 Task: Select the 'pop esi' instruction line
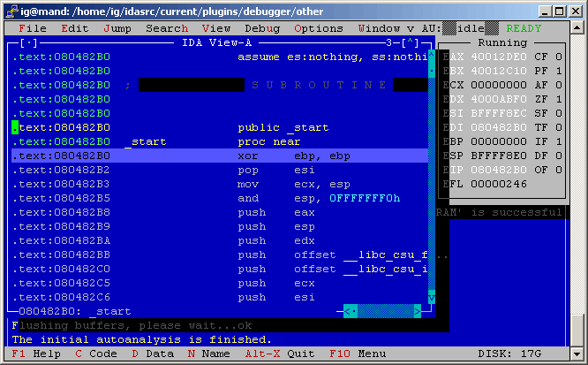[220, 170]
